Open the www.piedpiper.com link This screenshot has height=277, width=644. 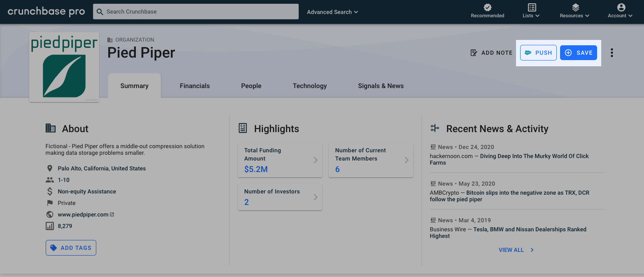[x=83, y=214]
